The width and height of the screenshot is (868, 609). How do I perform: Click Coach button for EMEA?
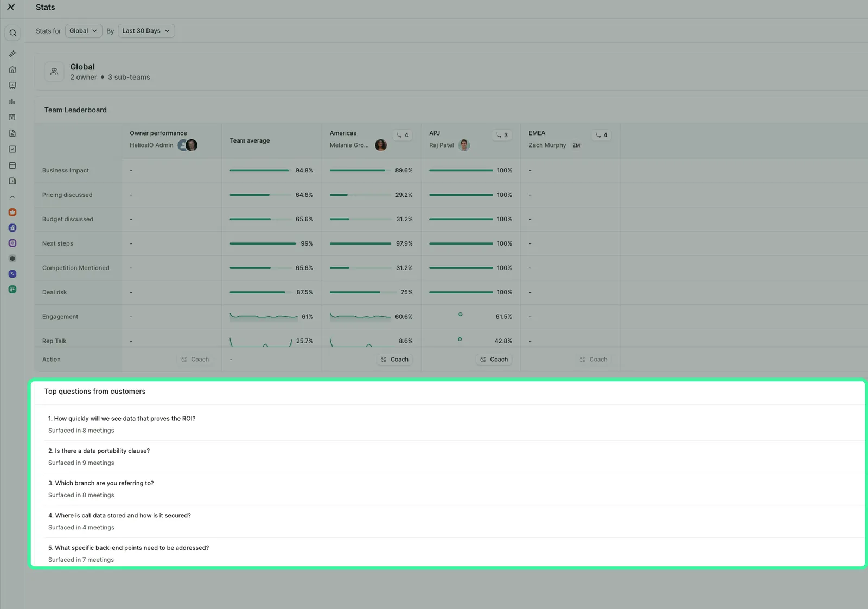[x=593, y=360]
